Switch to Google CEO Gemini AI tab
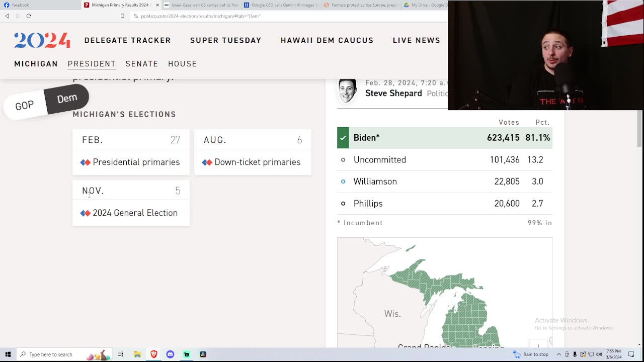 [281, 5]
